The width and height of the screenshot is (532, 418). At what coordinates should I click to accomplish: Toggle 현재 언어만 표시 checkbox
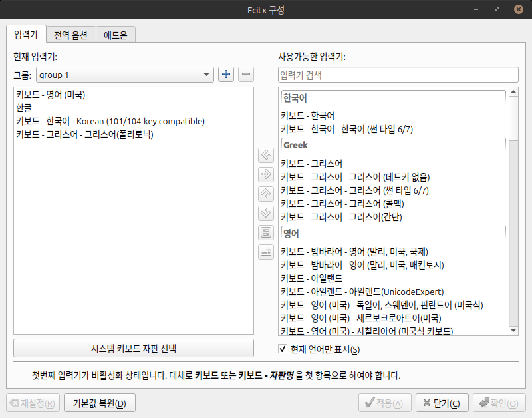coord(283,349)
